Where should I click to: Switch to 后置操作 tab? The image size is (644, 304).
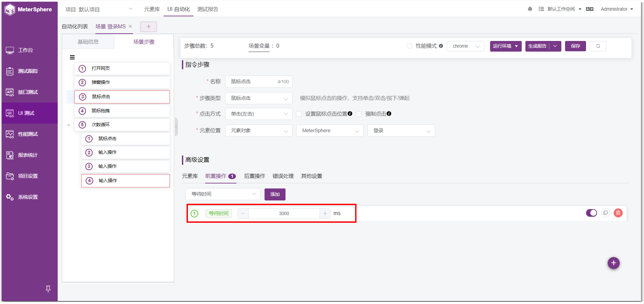255,176
